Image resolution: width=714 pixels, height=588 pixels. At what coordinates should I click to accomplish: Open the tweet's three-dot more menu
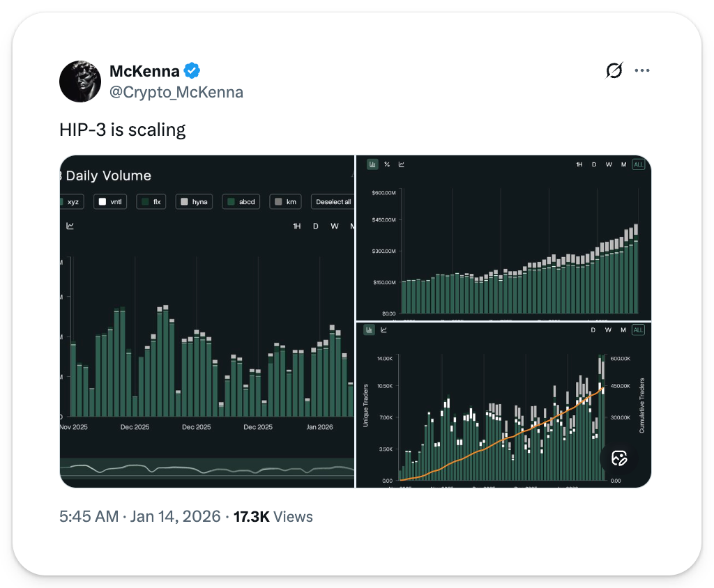pyautogui.click(x=642, y=70)
